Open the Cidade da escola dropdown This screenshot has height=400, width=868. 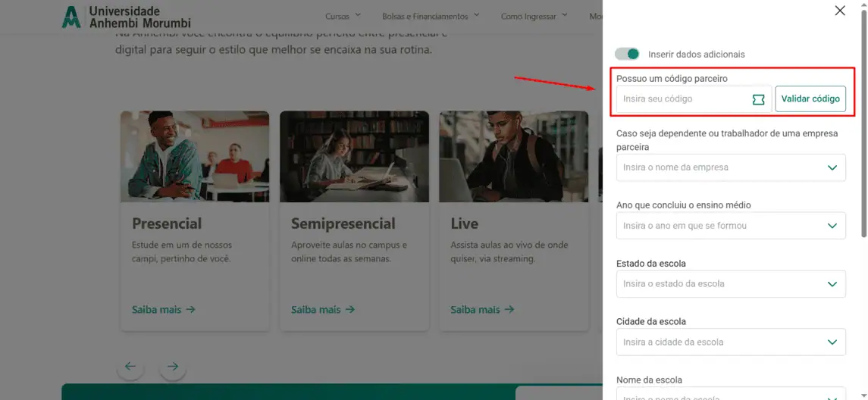pos(731,342)
